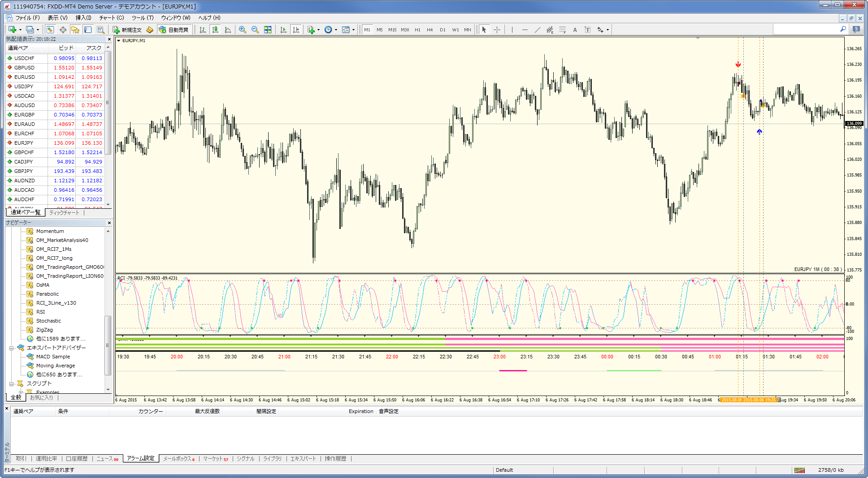The image size is (868, 478).
Task: Zoom out of the chart
Action: (255, 30)
